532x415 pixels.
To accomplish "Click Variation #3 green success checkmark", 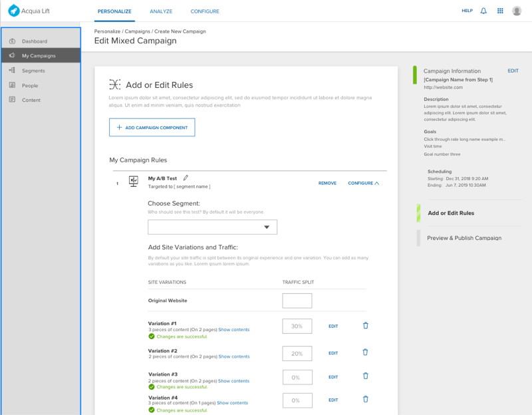I will pos(152,387).
